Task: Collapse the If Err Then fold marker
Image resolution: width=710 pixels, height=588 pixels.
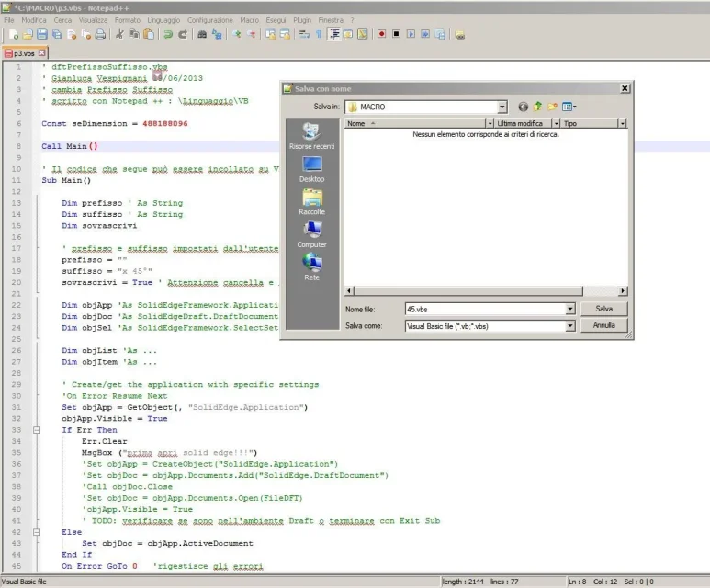Action: click(37, 430)
